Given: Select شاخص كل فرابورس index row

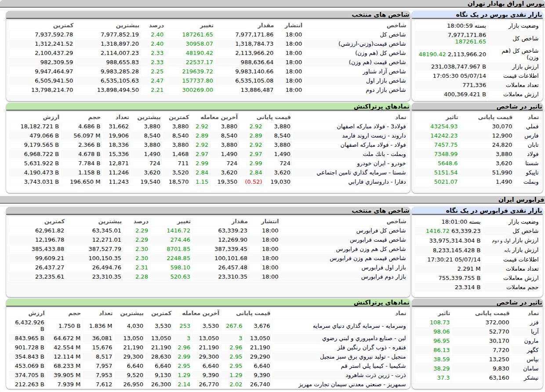Looking at the screenshot, I should [209, 231].
